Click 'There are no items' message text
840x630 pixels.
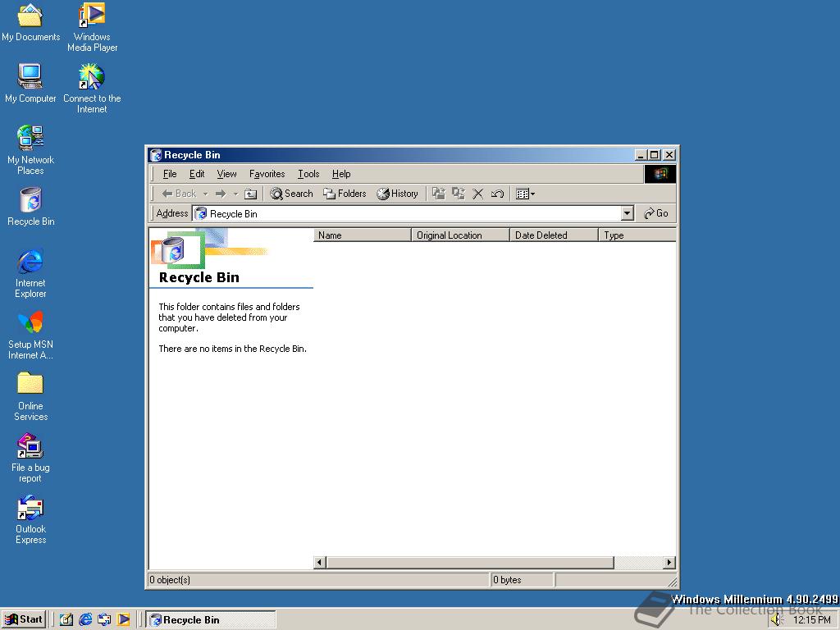click(232, 349)
